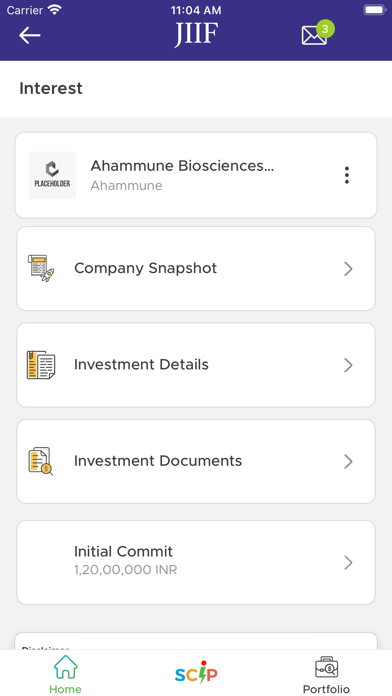392x696 pixels.
Task: Click the Company Snapshot rocket icon
Action: pyautogui.click(x=41, y=269)
